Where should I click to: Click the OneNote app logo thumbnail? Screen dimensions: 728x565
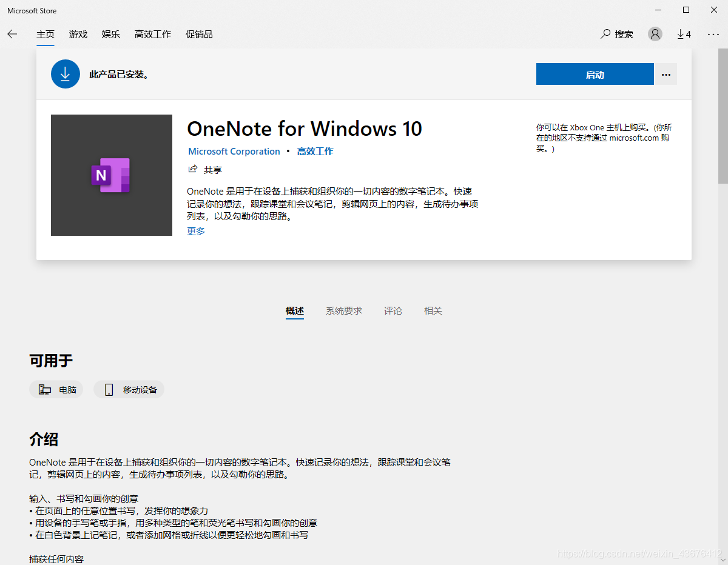tap(112, 175)
